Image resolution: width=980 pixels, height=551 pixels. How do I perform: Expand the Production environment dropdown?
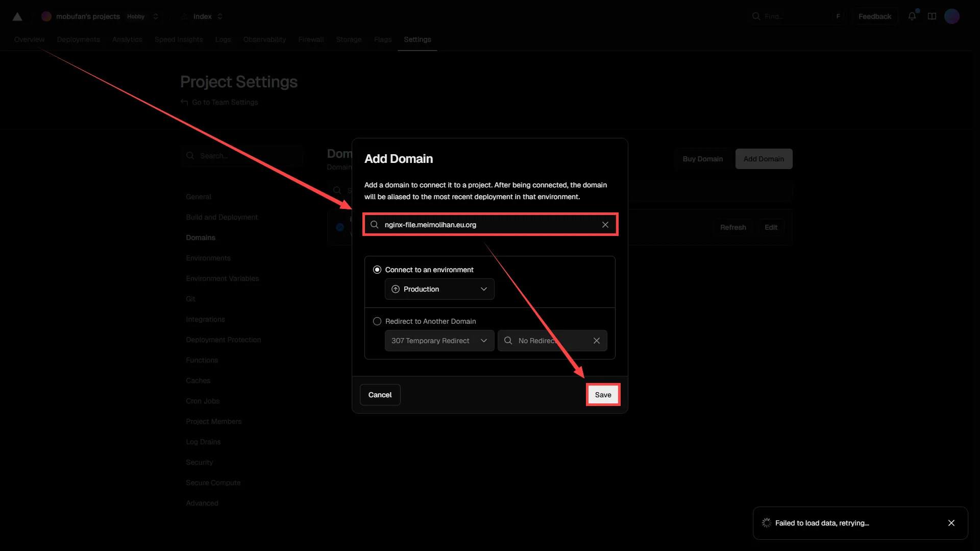439,289
